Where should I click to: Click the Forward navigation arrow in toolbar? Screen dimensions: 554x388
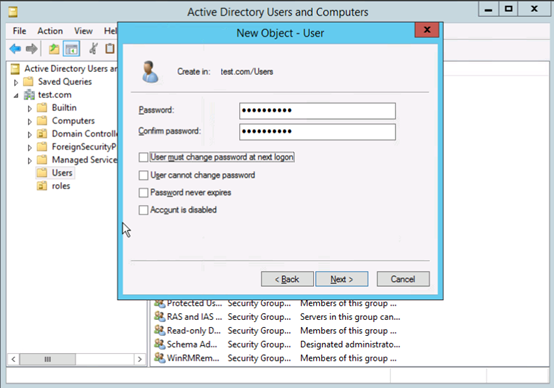tap(32, 49)
